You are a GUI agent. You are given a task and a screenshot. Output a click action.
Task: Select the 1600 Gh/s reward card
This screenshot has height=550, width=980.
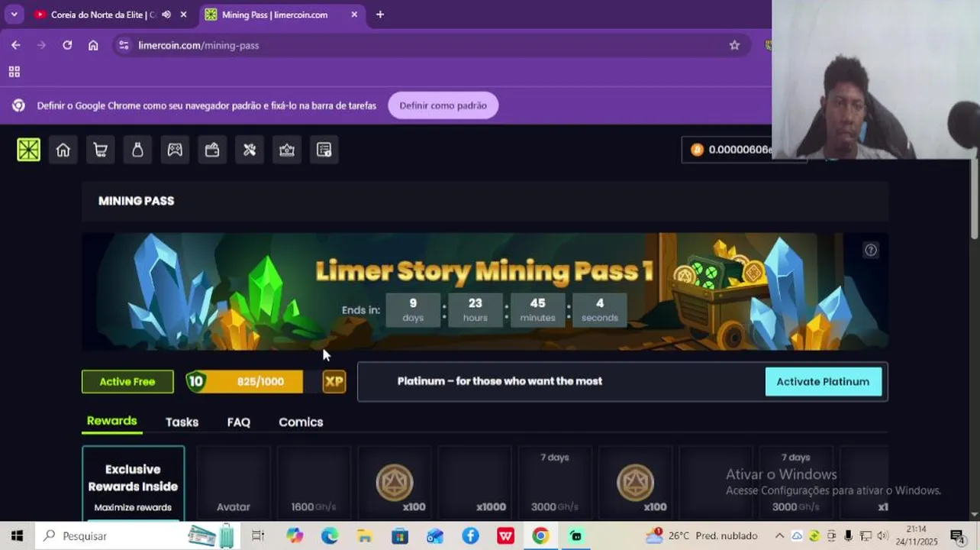314,484
